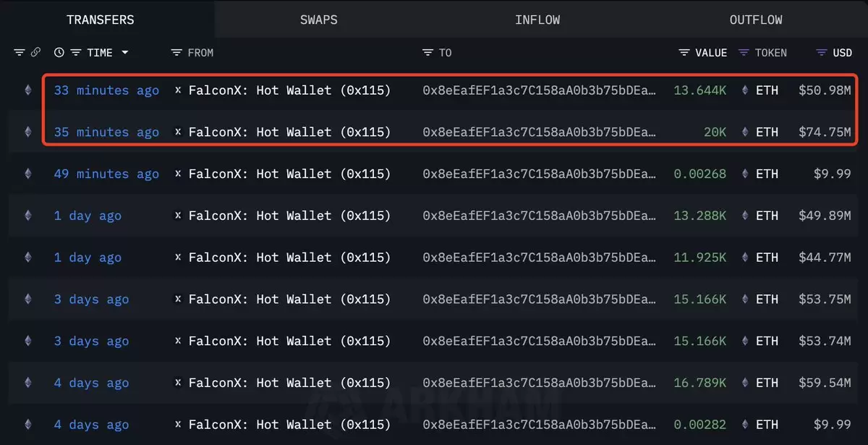Click the FalconX logo in the 11.925K row
The height and width of the screenshot is (445, 868).
178,258
